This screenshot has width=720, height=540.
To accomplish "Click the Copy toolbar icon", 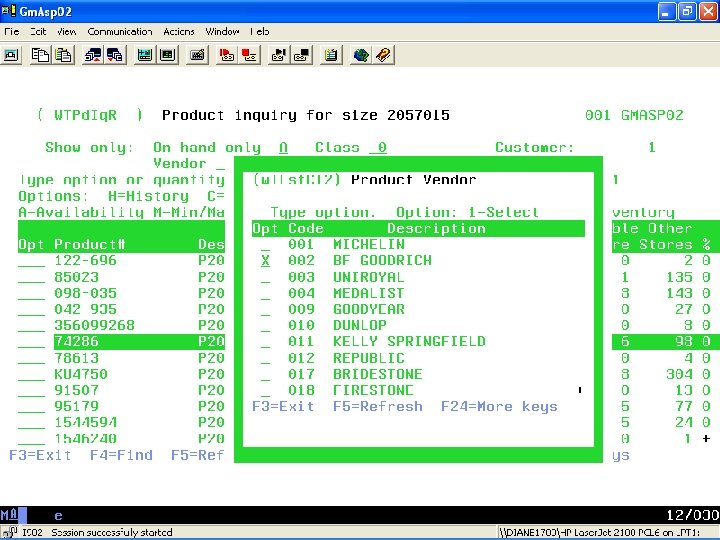I will (x=40, y=55).
